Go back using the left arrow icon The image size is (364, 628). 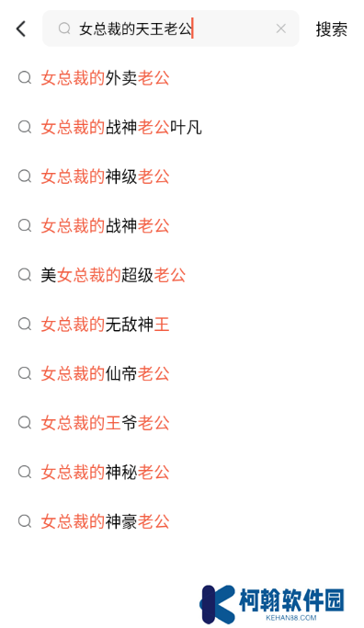coord(21,29)
